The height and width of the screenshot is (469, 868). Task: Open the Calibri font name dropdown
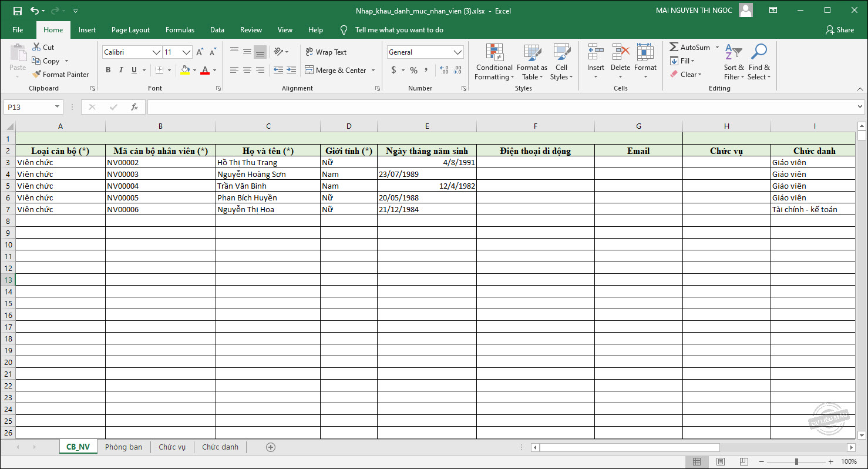pyautogui.click(x=156, y=52)
